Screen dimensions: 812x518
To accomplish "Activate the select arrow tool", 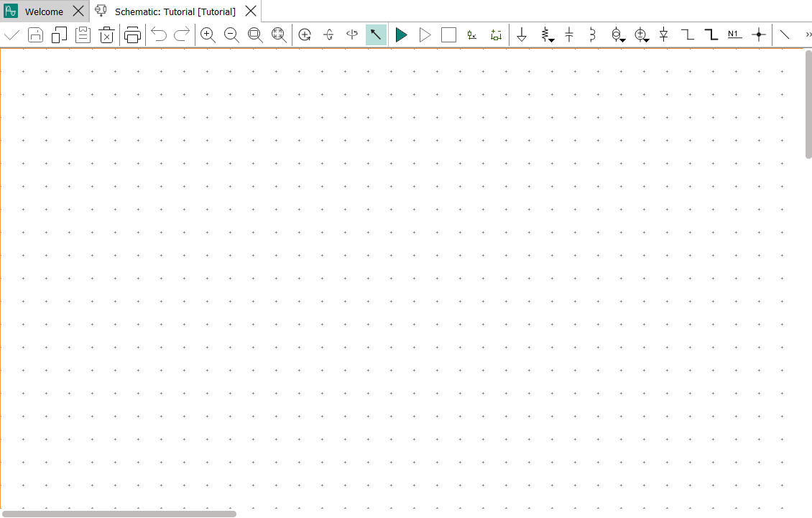I will pos(376,35).
